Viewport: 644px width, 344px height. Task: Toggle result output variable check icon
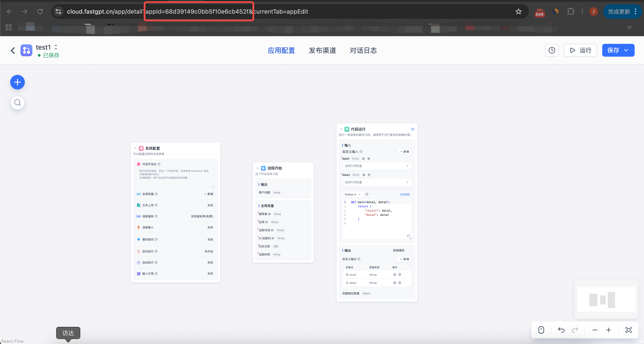pos(347,275)
